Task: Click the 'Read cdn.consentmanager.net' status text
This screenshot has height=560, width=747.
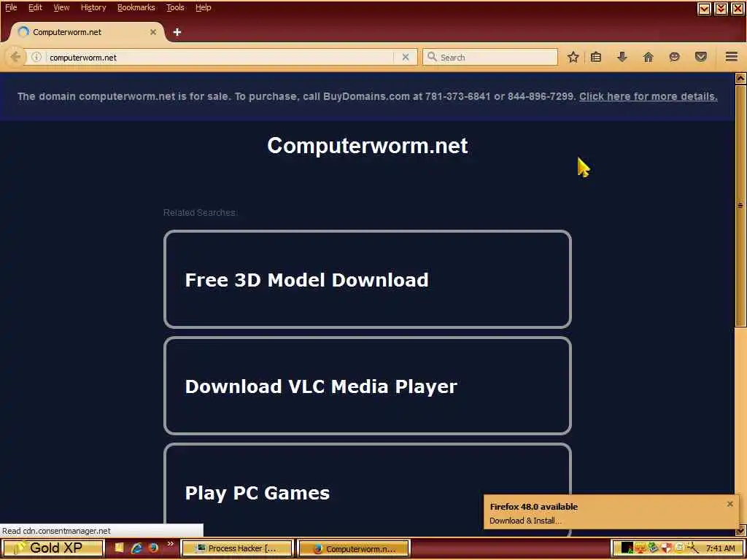Action: tap(56, 531)
